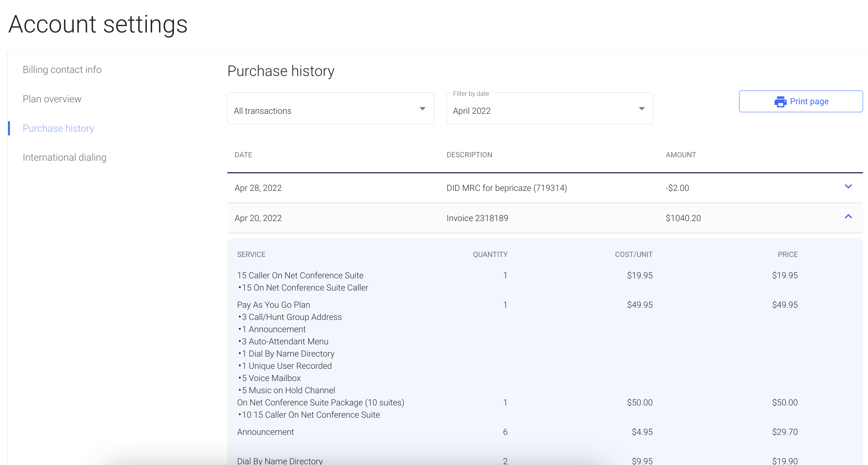Click the COST/UNIT column header

click(633, 254)
